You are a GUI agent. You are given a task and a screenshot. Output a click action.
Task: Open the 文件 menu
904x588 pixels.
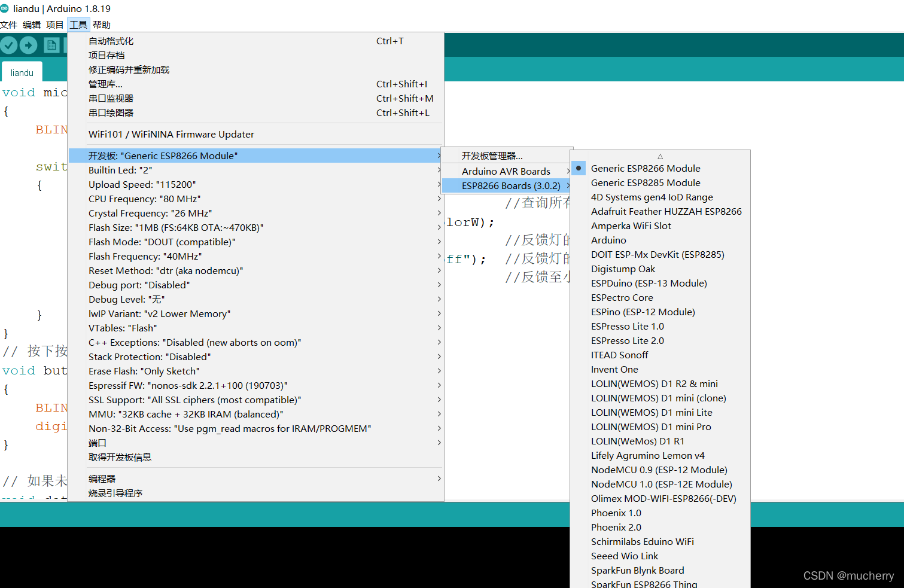pos(9,25)
